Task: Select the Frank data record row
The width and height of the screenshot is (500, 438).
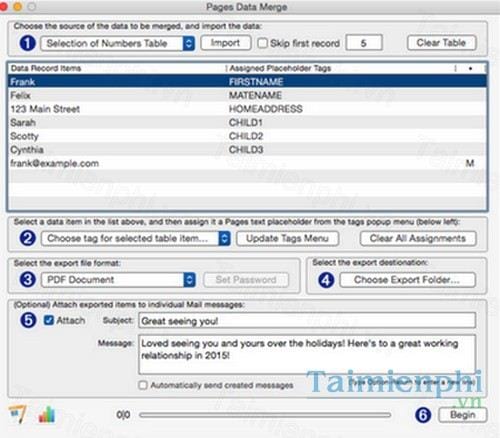Action: 247,82
